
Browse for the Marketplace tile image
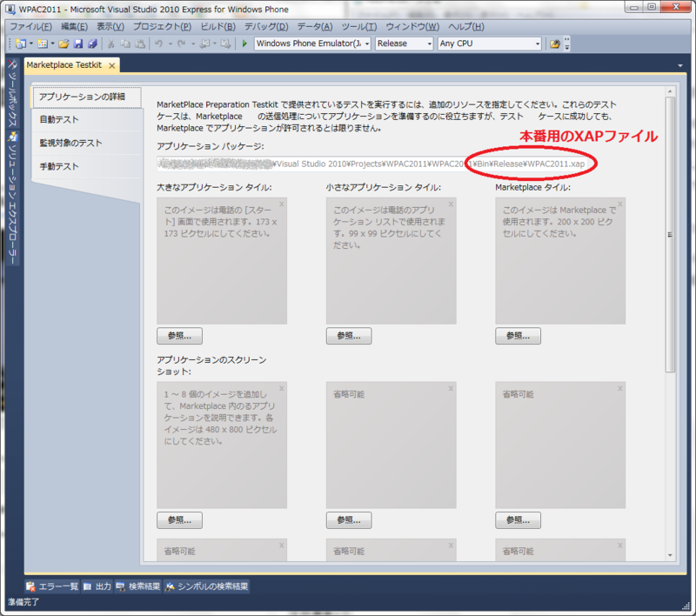(x=518, y=336)
